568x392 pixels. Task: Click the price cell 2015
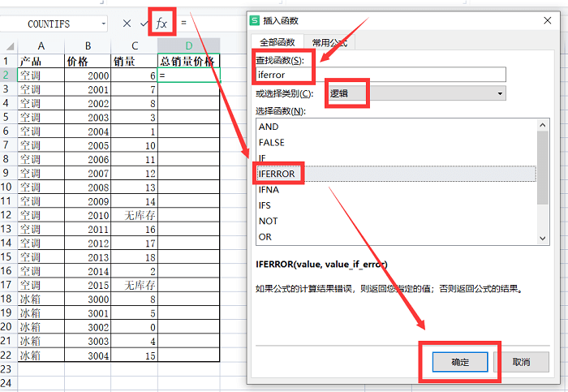pos(88,285)
